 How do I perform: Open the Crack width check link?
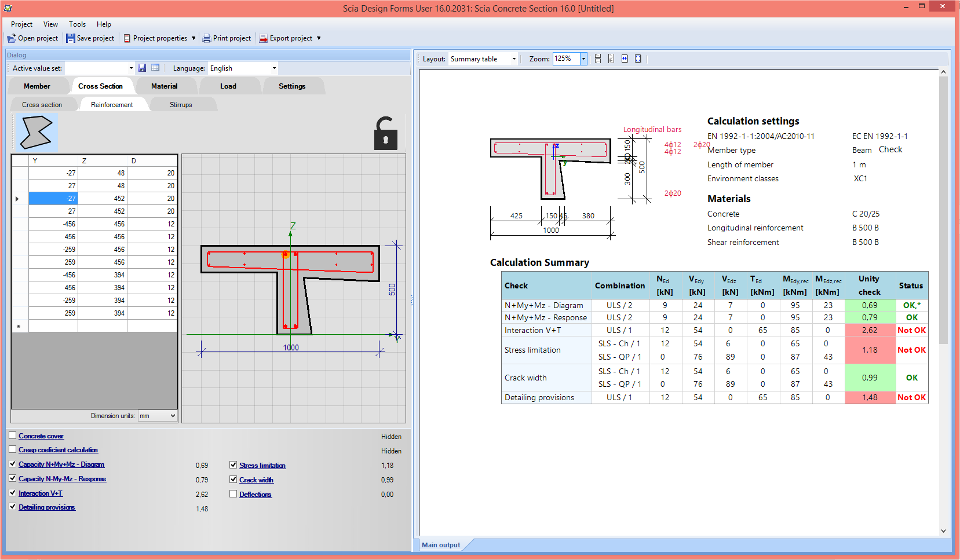click(256, 480)
